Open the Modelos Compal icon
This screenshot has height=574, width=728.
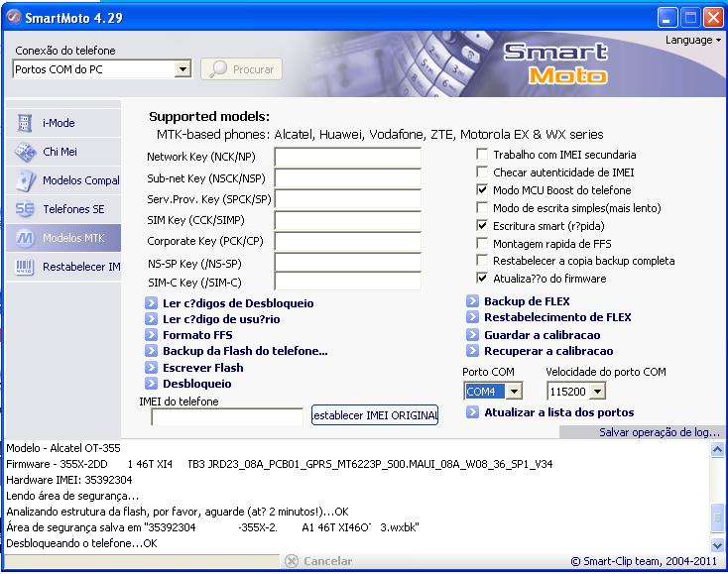25,181
